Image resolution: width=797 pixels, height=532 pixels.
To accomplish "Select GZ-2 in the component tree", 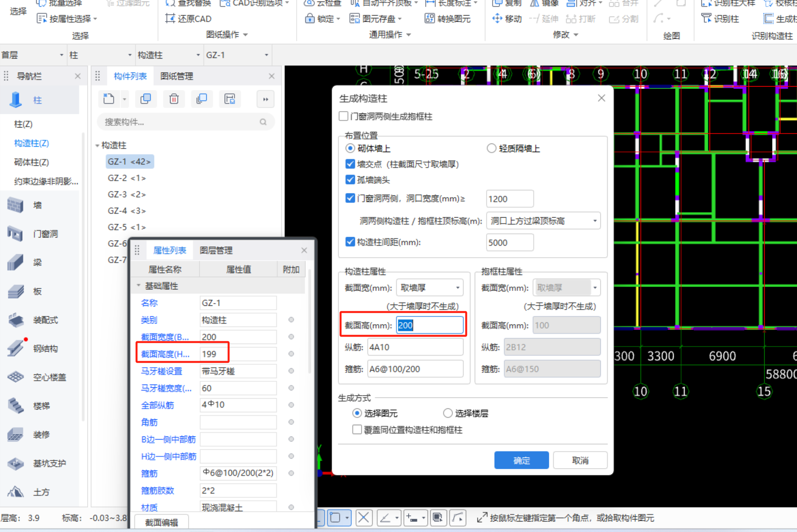I will tap(127, 178).
